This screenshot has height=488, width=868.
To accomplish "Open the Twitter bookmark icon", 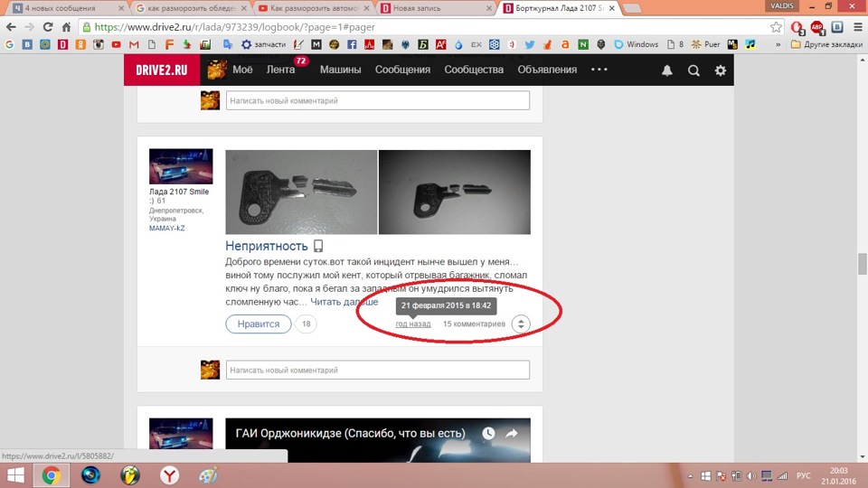I will 530,44.
